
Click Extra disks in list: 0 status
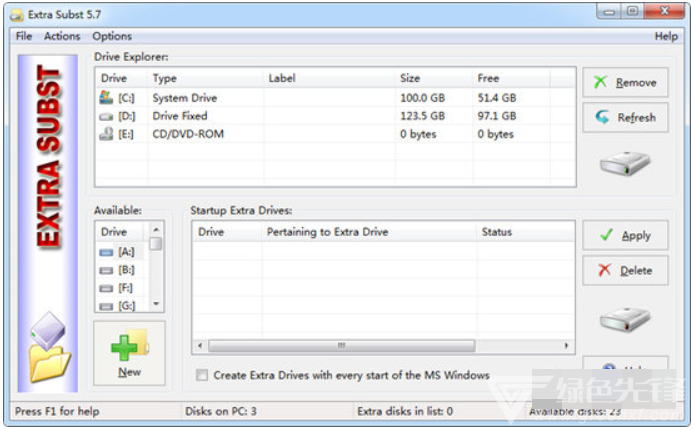point(405,411)
